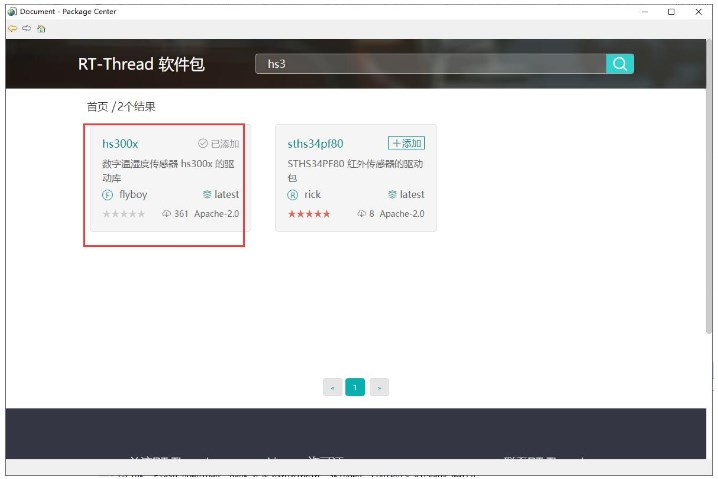Click the gray star rating on hs300x
This screenshot has width=718, height=479.
124,214
